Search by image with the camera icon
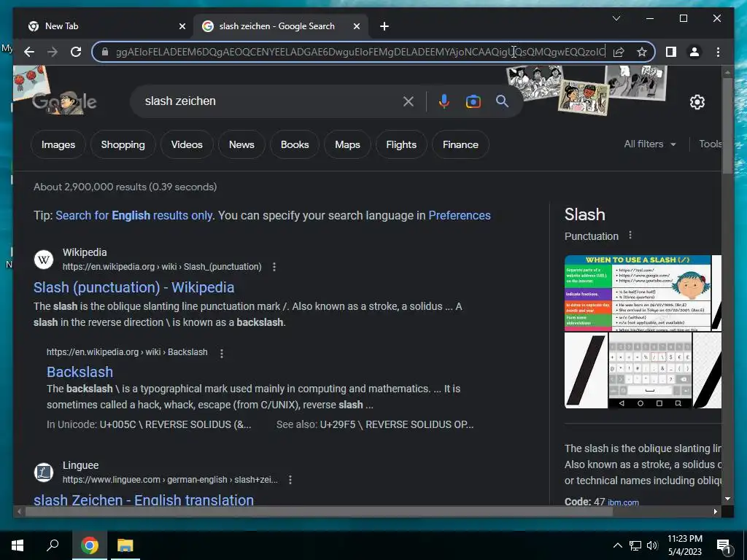Image resolution: width=747 pixels, height=560 pixels. pyautogui.click(x=473, y=101)
